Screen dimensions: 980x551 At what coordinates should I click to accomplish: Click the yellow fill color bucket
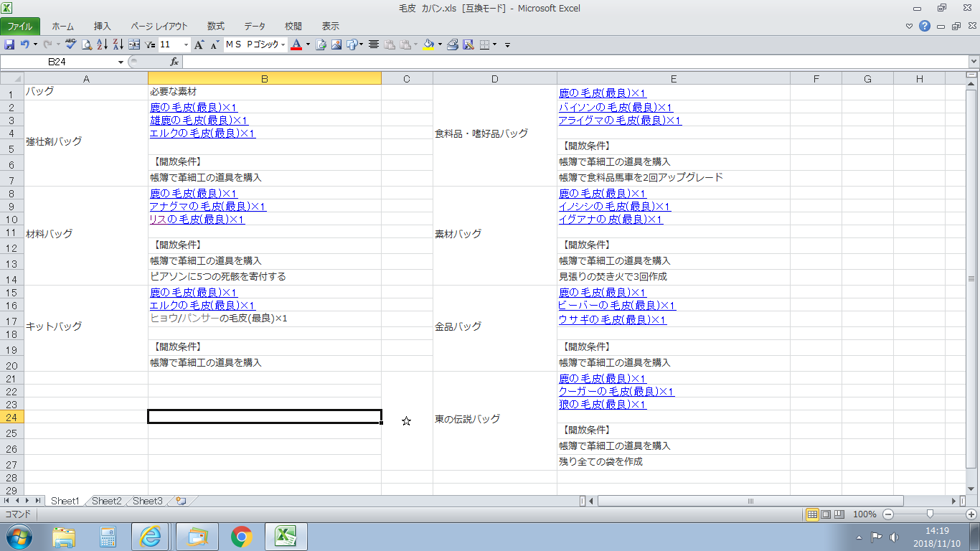(x=428, y=44)
